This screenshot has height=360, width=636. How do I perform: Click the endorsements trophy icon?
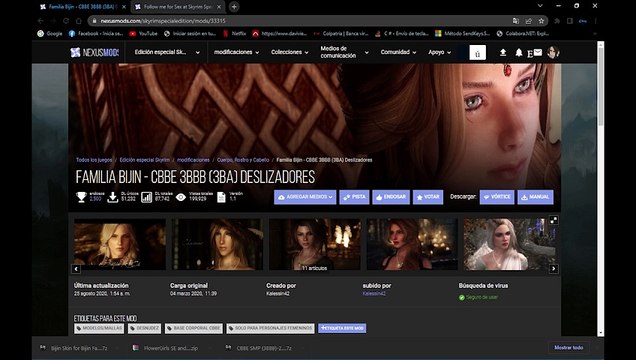(82, 197)
